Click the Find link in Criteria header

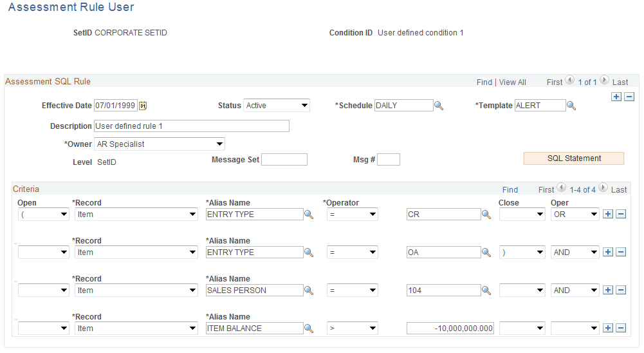[x=510, y=190]
